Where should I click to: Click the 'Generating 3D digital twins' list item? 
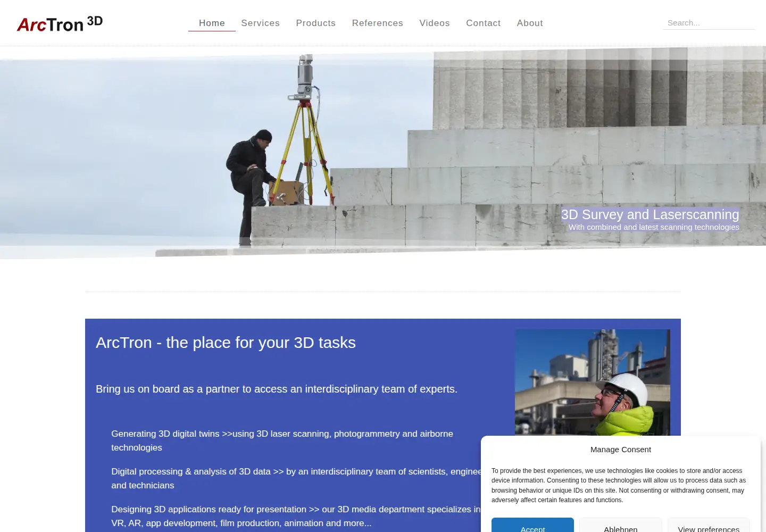pyautogui.click(x=282, y=440)
